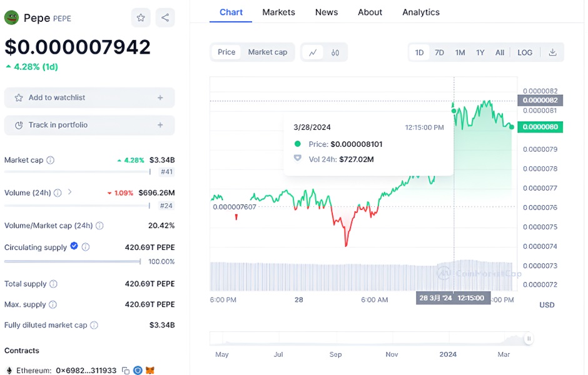The height and width of the screenshot is (375, 588).
Task: Expand Add to watchlist plus sign
Action: pyautogui.click(x=160, y=97)
